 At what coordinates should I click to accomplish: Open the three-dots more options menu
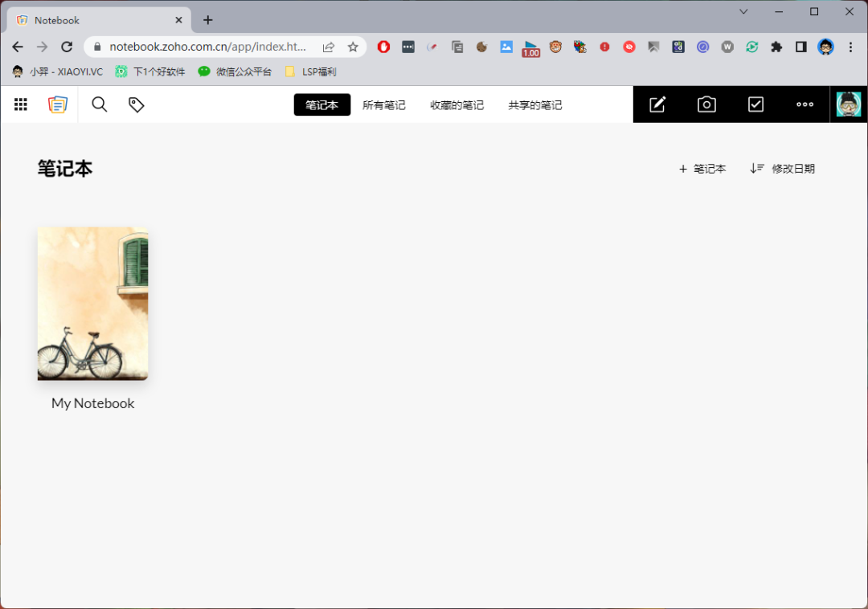pyautogui.click(x=805, y=104)
